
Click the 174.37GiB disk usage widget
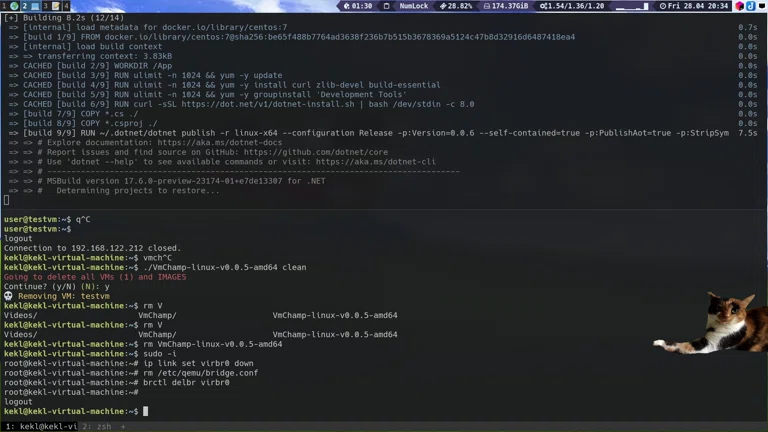point(505,6)
